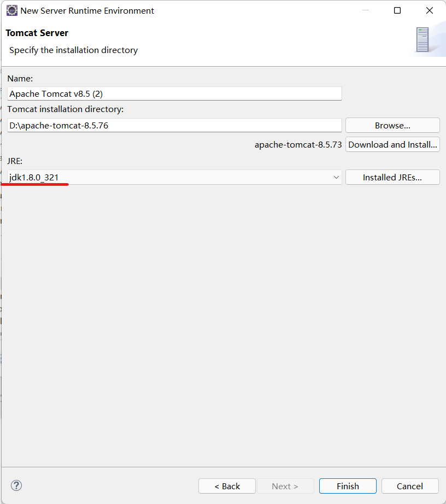Click the Tomcat installation directory field

click(x=174, y=125)
